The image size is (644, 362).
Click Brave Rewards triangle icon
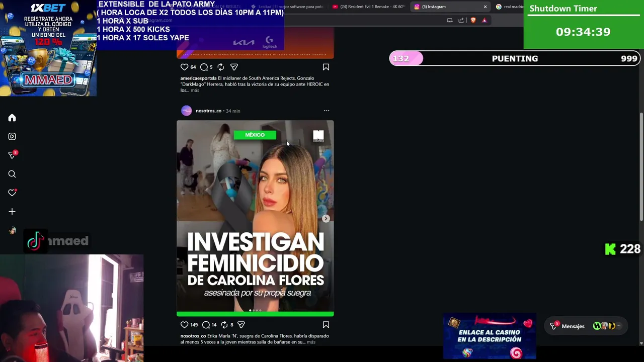pos(484,20)
